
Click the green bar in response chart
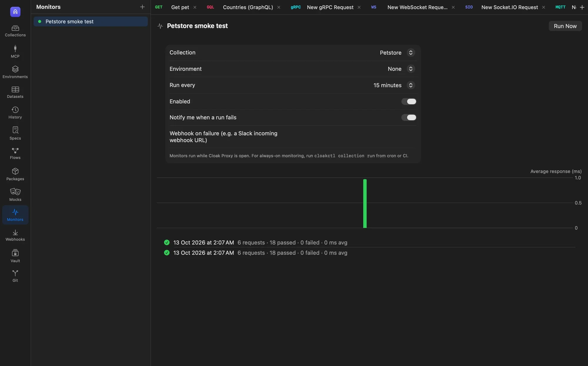point(365,203)
